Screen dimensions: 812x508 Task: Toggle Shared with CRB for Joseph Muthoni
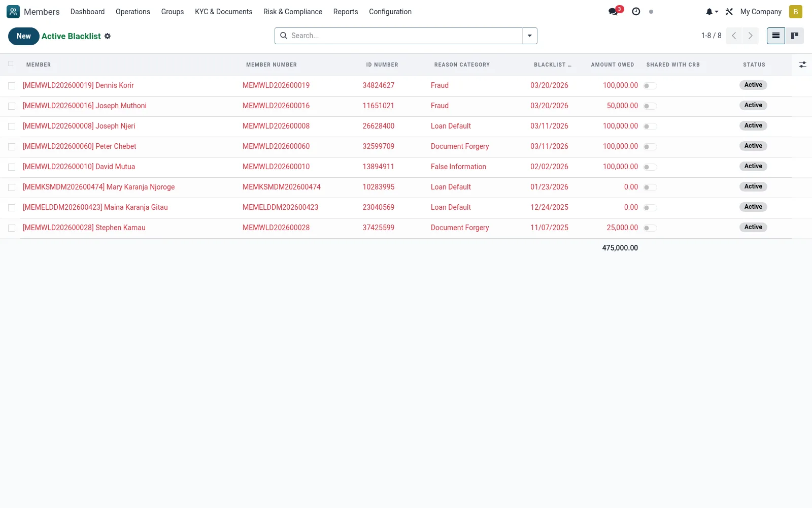pyautogui.click(x=650, y=106)
